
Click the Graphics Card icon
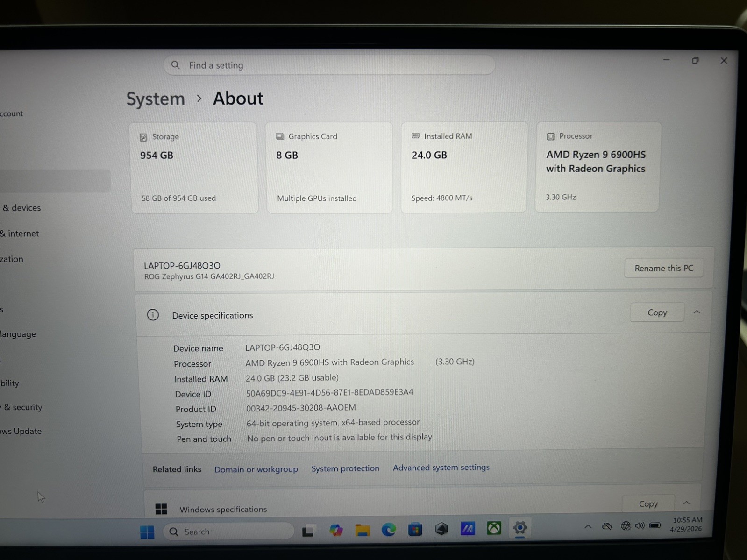pos(280,136)
